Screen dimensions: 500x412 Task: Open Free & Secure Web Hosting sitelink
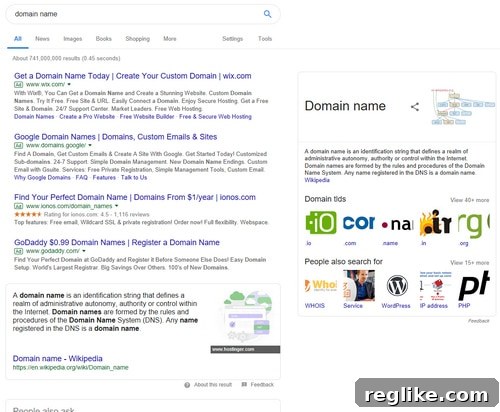pyautogui.click(x=215, y=117)
